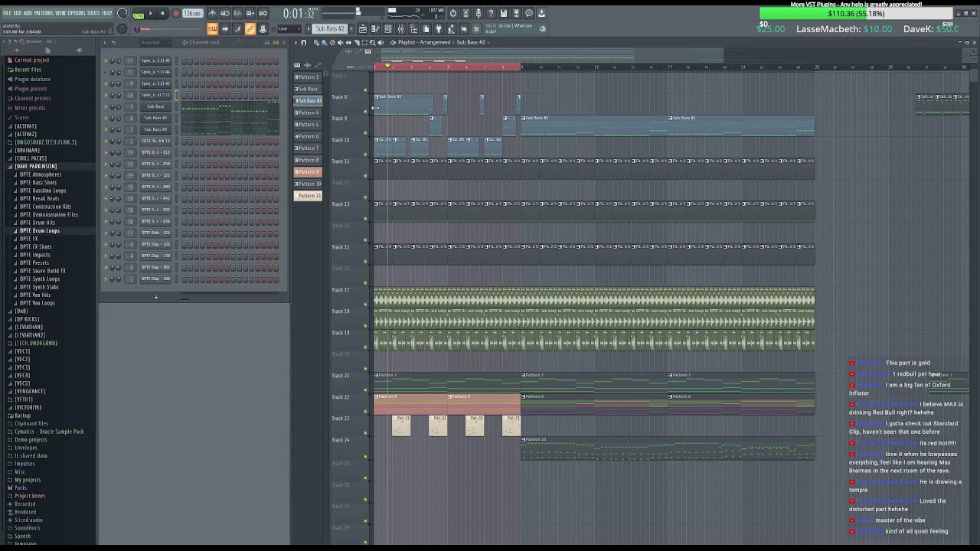
Task: Click the red Record button
Action: [x=175, y=13]
